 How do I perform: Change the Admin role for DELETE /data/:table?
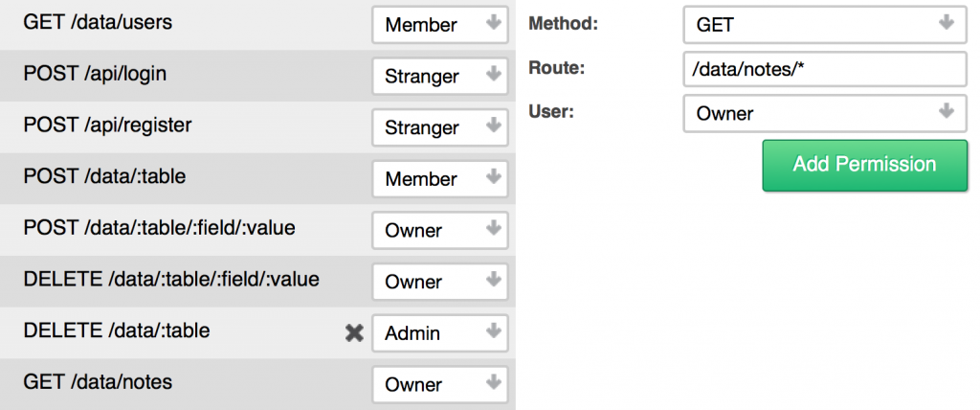(x=440, y=333)
